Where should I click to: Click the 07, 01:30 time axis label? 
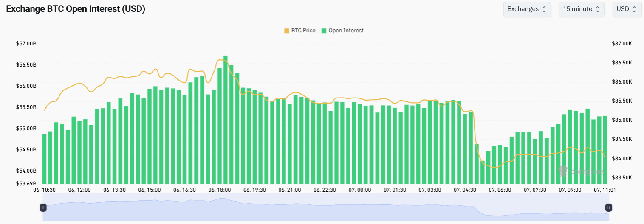(395, 190)
